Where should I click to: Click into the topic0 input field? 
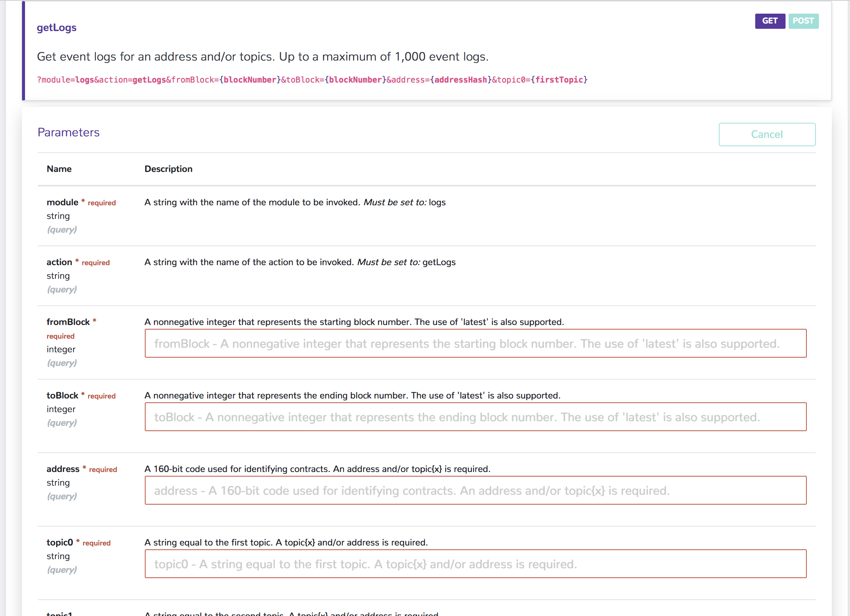pyautogui.click(x=475, y=564)
